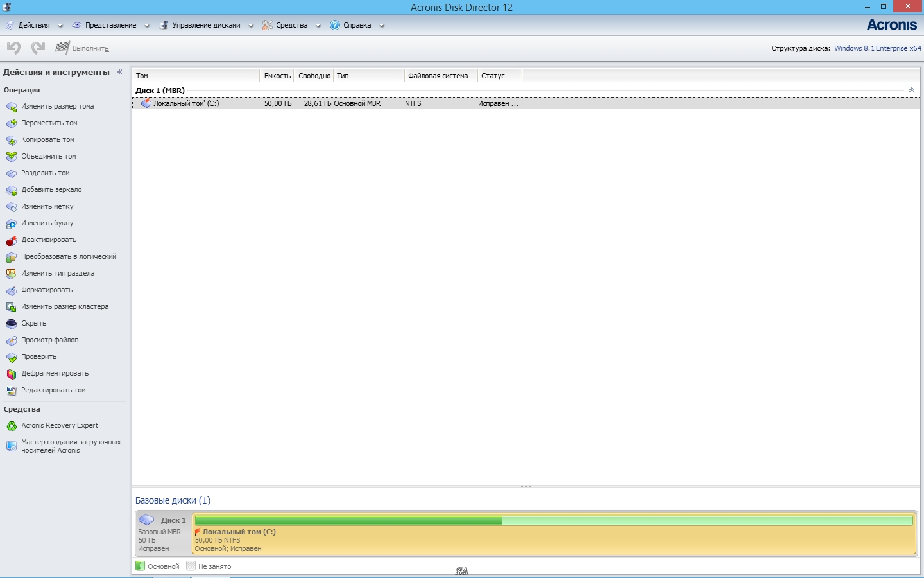
Task: Expand the dropdown arrow next to Представление
Action: click(147, 26)
